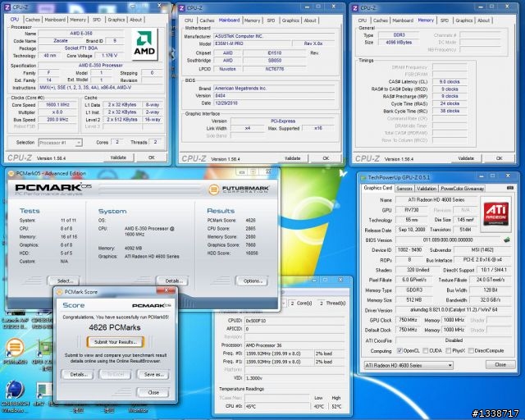The height and width of the screenshot is (420, 525).
Task: Toggle the OpenCL checkbox in GPU-Z
Action: (x=399, y=350)
